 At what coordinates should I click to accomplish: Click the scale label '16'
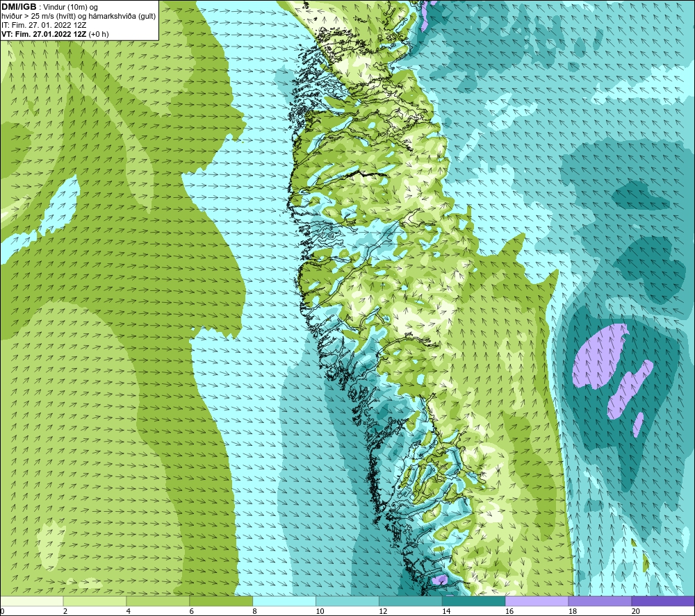pos(509,611)
